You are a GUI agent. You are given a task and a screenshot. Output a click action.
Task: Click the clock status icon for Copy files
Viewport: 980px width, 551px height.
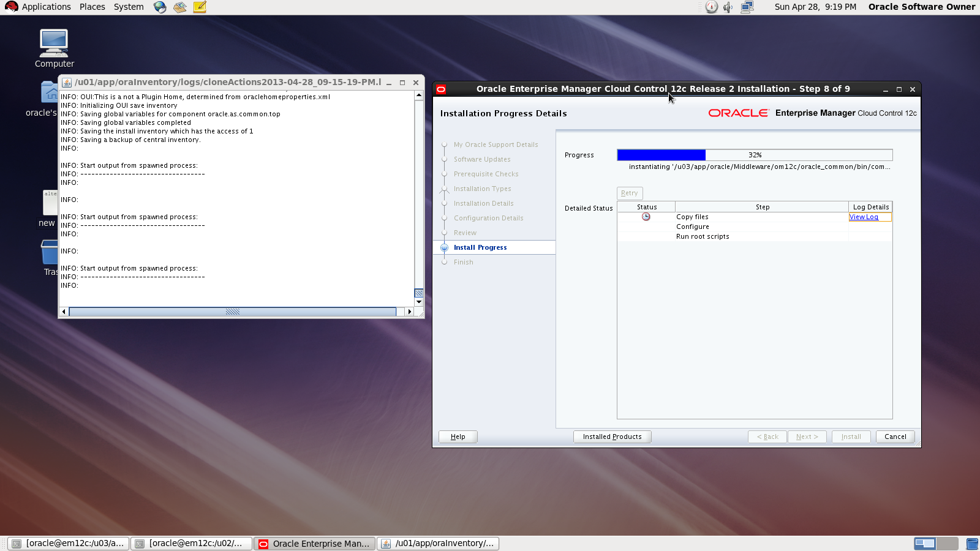pos(646,217)
